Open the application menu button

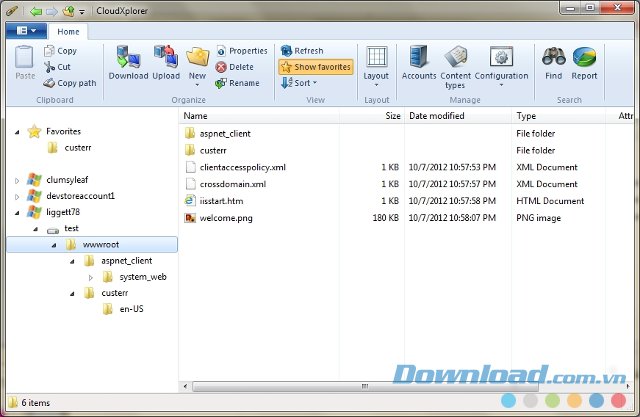click(x=25, y=31)
